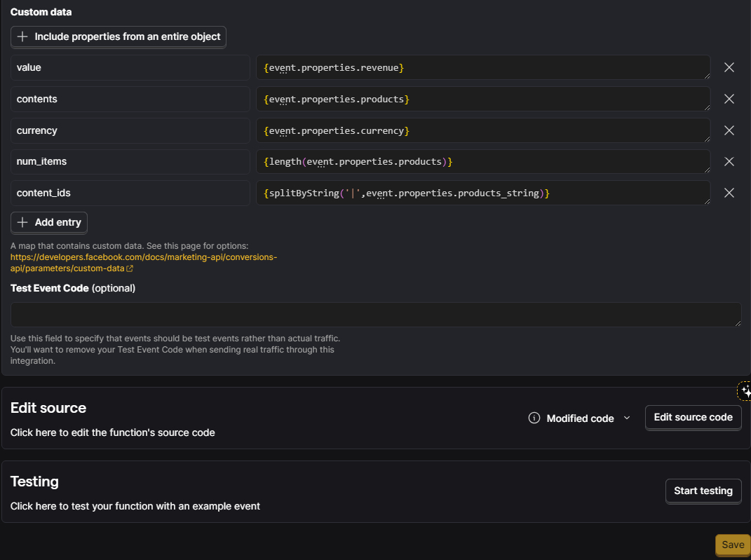Save the function configuration
The width and height of the screenshot is (751, 560).
(x=733, y=545)
